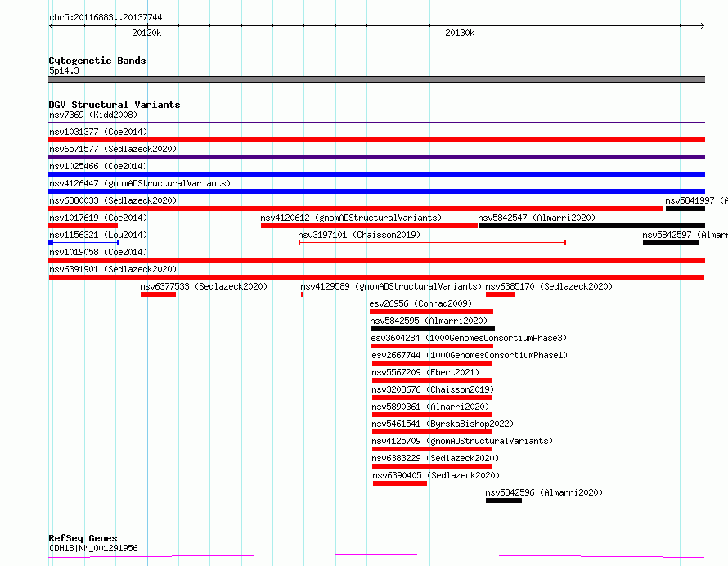Viewport: 728px width, 566px height.
Task: Select nsv1019058 (Coe2014) label
Action: (98, 252)
